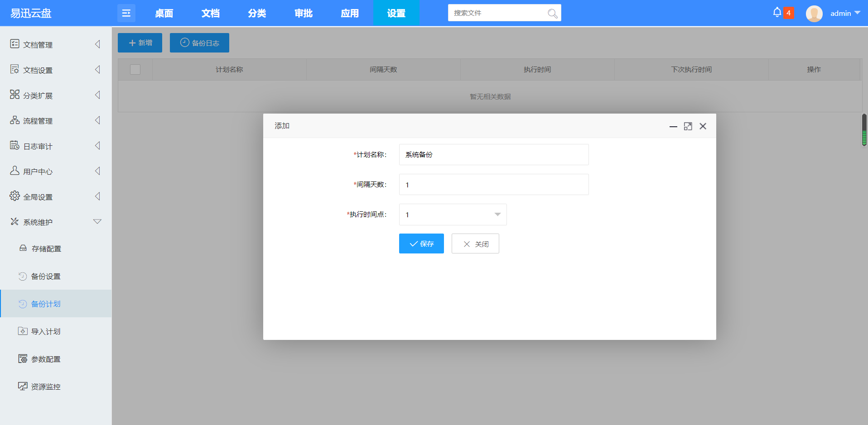This screenshot has width=868, height=425.
Task: Click the 计划名称 column header
Action: [x=229, y=69]
